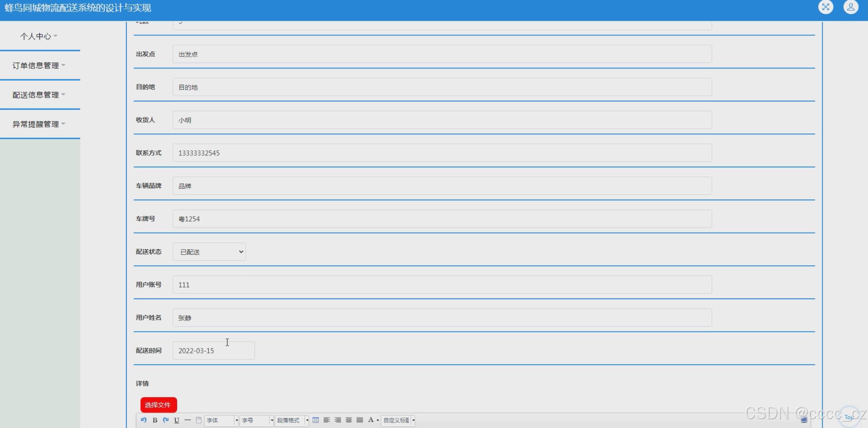This screenshot has height=428, width=868.
Task: Click the red 选择文件 button
Action: 158,405
